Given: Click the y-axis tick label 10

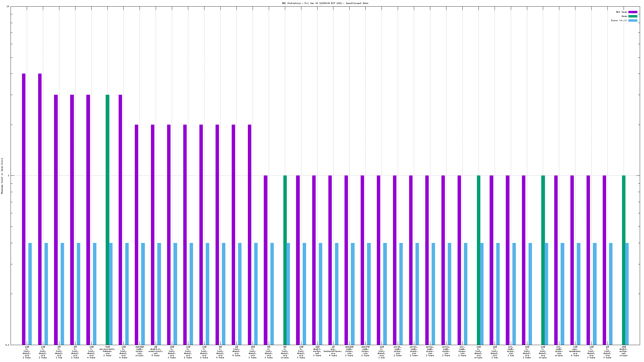Looking at the screenshot, I should pyautogui.click(x=8, y=6).
